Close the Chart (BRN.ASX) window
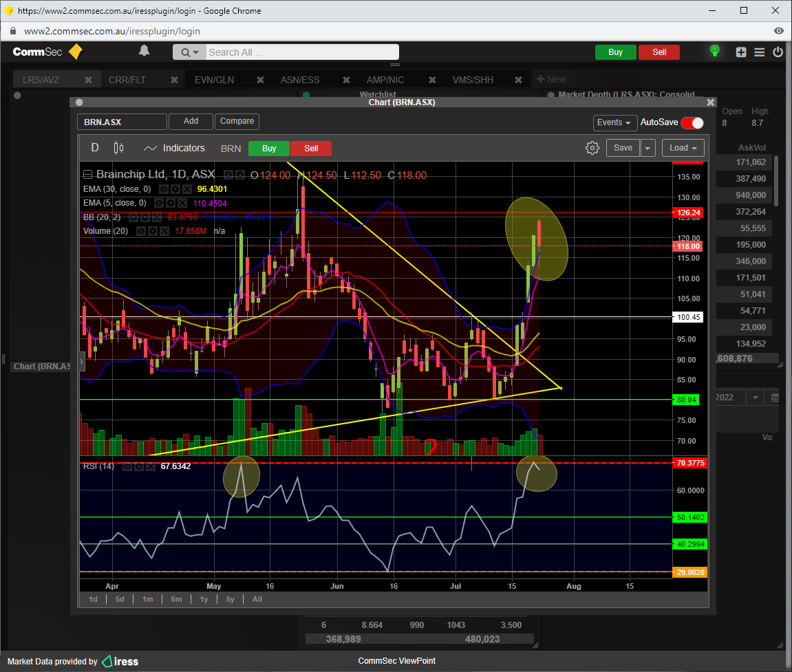 click(x=710, y=102)
